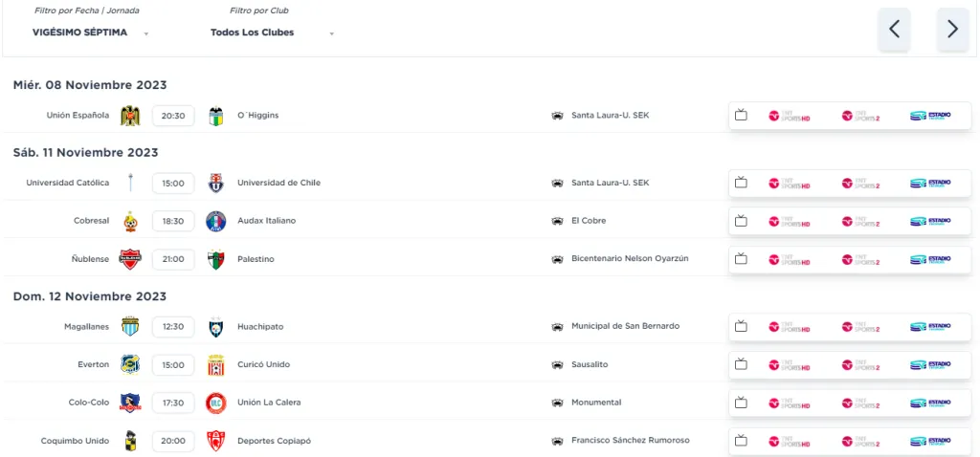Click TNT Sports 2 logo for Everton match

point(860,364)
